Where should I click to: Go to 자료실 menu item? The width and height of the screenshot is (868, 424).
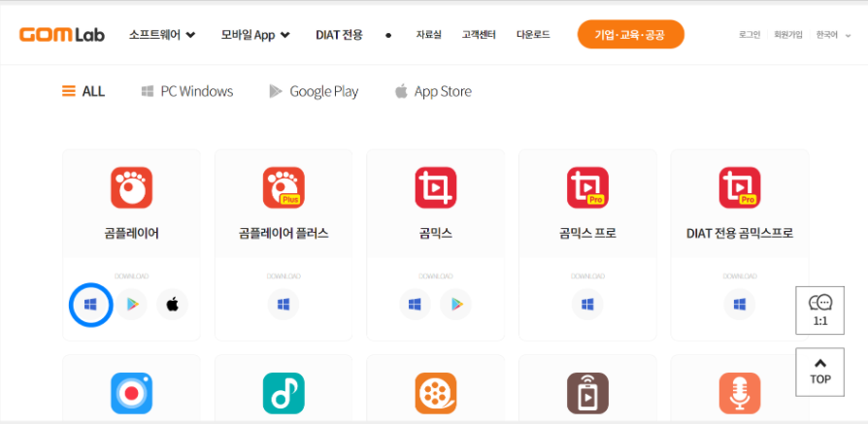coord(428,35)
